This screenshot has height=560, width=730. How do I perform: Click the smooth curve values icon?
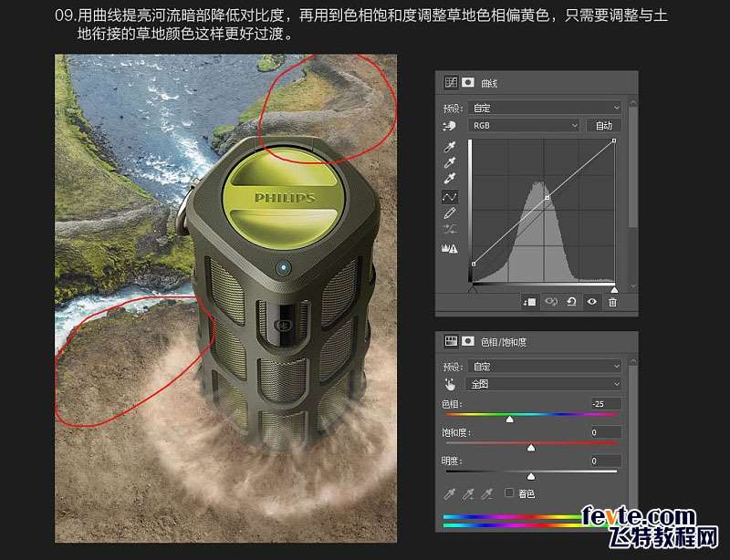click(x=450, y=230)
